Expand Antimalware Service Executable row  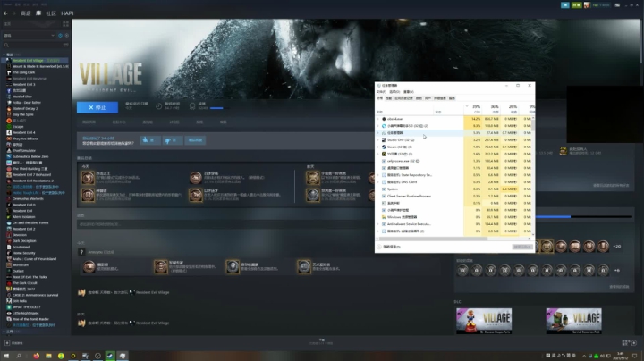tap(378, 224)
